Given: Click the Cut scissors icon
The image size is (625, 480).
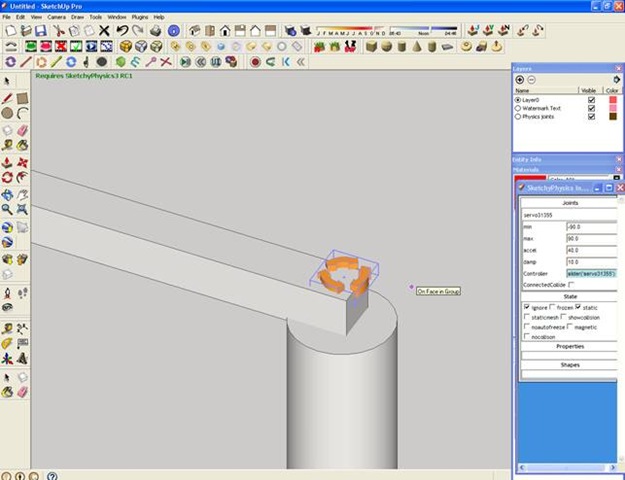Looking at the screenshot, I should click(60, 31).
